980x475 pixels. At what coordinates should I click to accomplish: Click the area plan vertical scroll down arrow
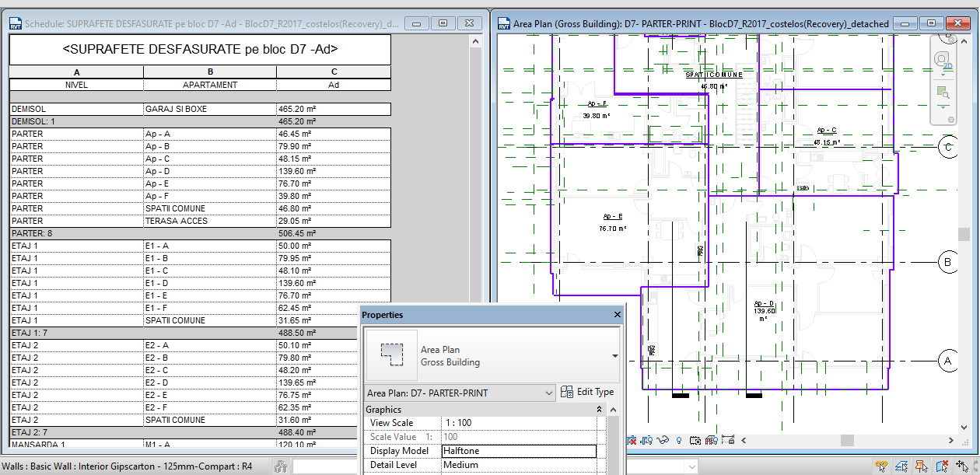(x=963, y=429)
